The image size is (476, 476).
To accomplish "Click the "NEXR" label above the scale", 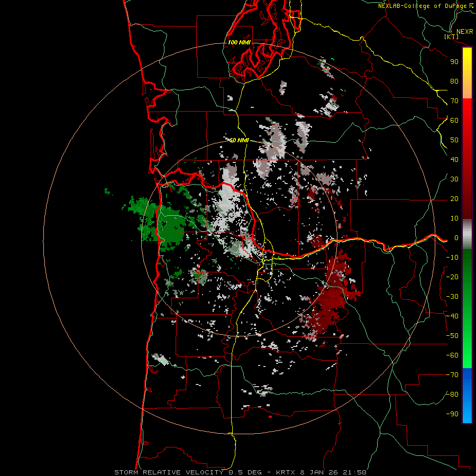I will [464, 32].
